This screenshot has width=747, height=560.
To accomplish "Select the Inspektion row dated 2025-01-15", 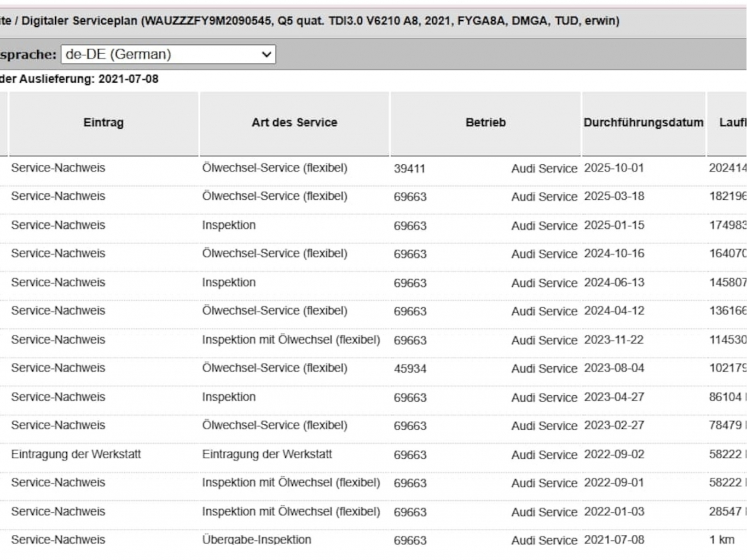I will click(373, 225).
